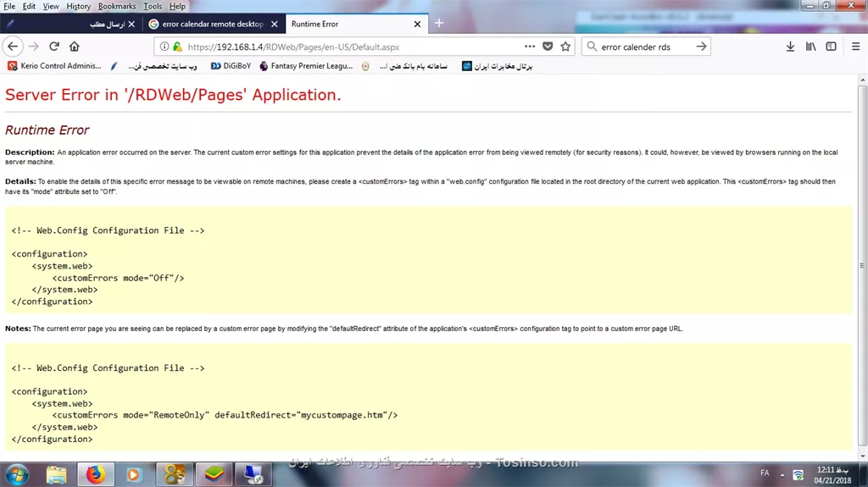The width and height of the screenshot is (868, 487).
Task: Save page to Pocket
Action: point(548,47)
